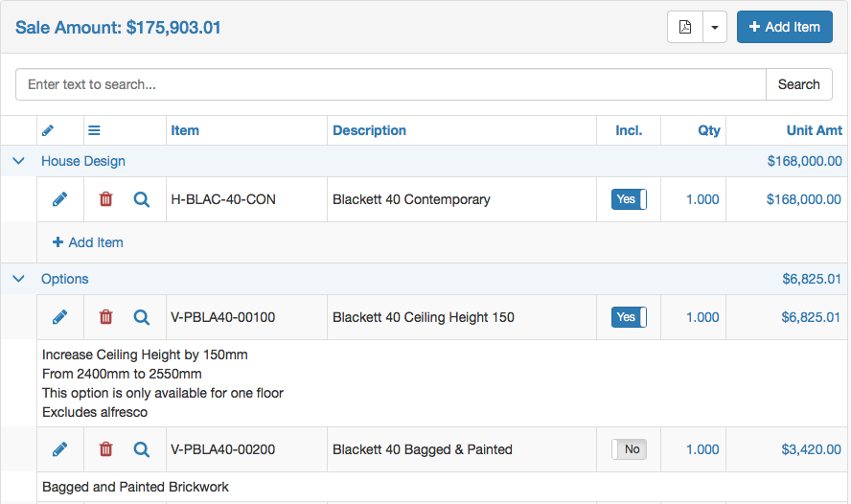View details of H-BLAC-40-CON with magnifier
Viewport: 851px width, 504px height.
point(142,199)
